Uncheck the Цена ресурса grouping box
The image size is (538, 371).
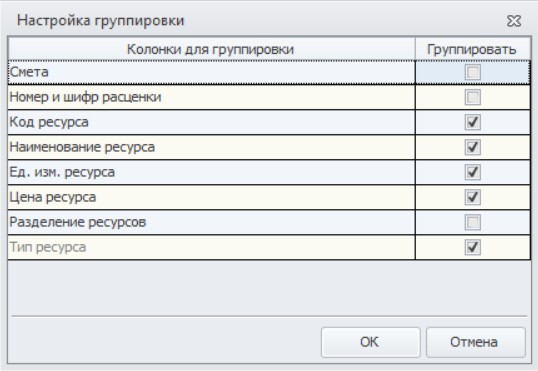[472, 197]
